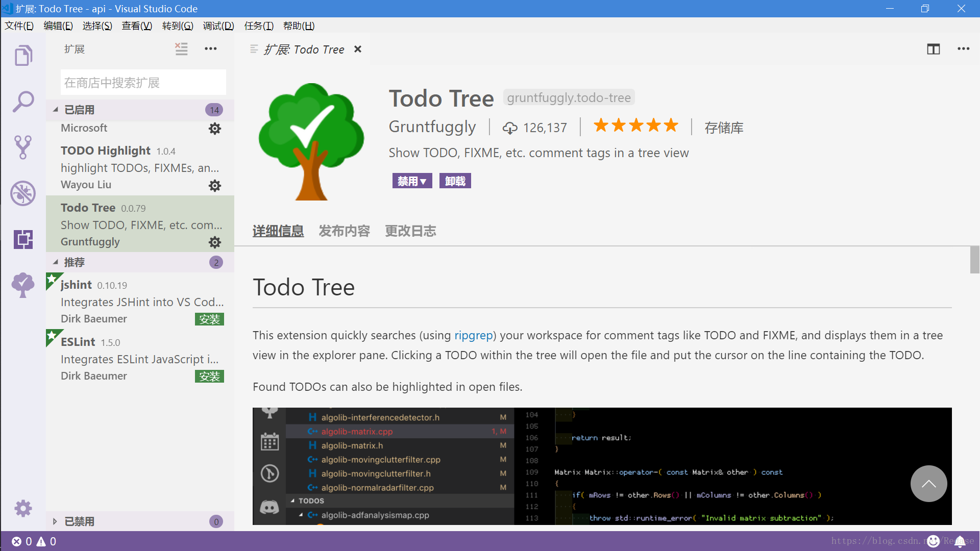Open Extensions panel more actions menu
The width and height of the screenshot is (980, 551).
click(211, 49)
